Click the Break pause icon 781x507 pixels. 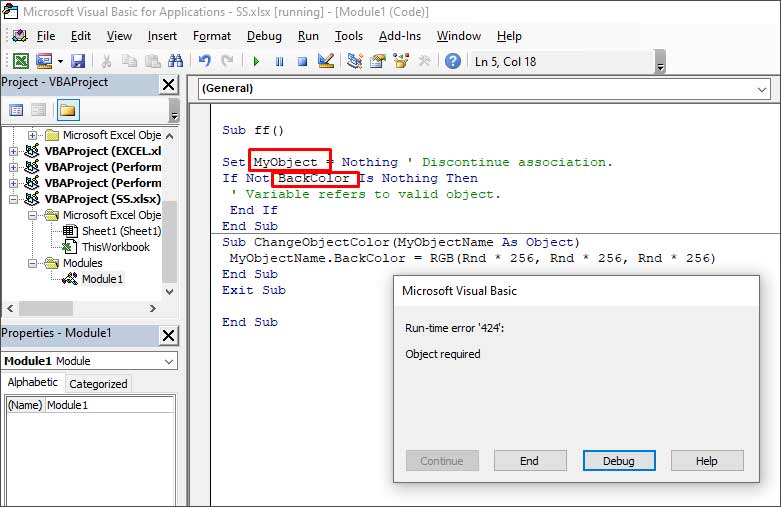[279, 62]
